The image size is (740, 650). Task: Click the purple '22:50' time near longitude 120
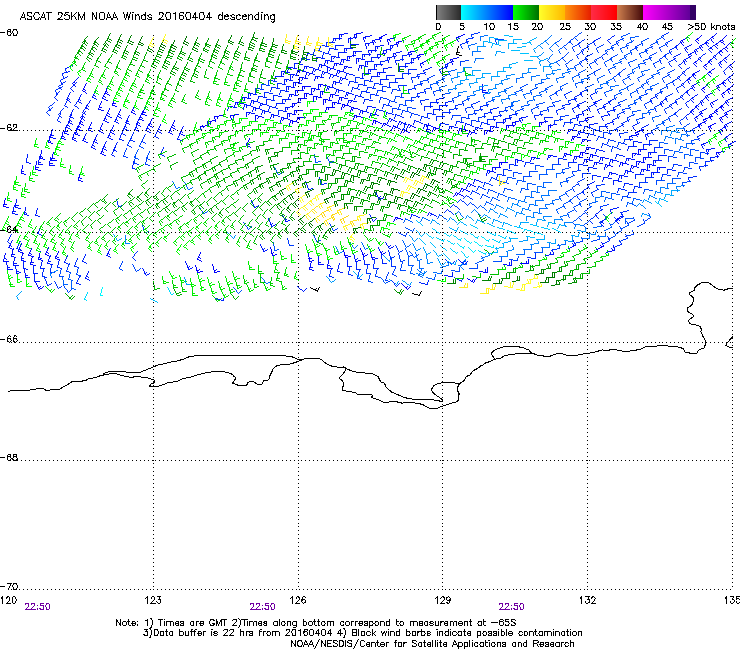pos(37,607)
